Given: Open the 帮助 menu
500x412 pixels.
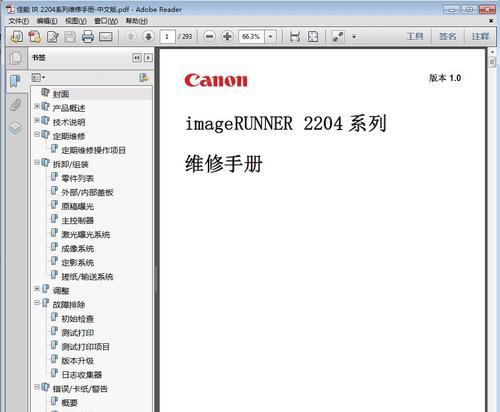Looking at the screenshot, I should (x=137, y=21).
